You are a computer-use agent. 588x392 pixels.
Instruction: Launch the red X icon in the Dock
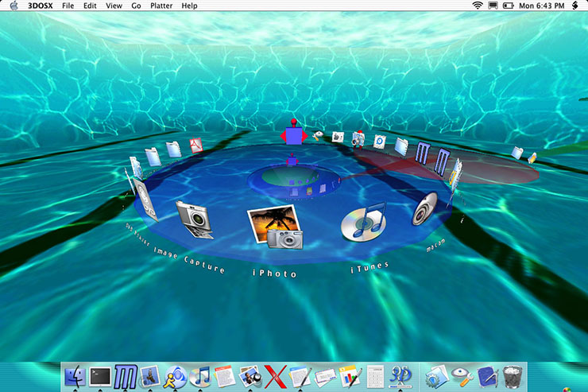[275, 377]
